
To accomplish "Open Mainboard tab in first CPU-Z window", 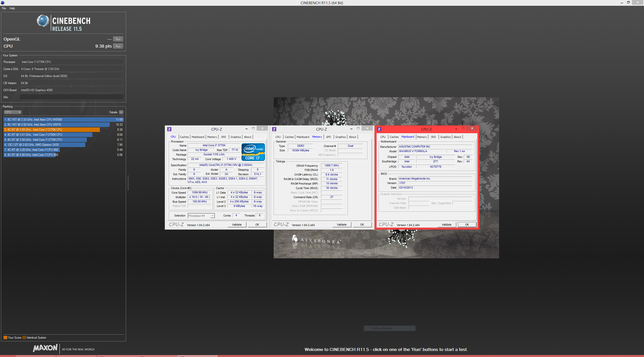I will pyautogui.click(x=198, y=137).
